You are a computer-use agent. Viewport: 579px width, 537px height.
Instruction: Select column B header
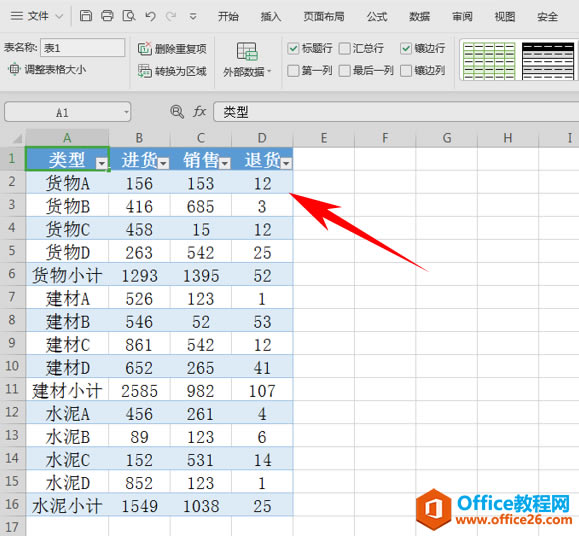tap(139, 138)
